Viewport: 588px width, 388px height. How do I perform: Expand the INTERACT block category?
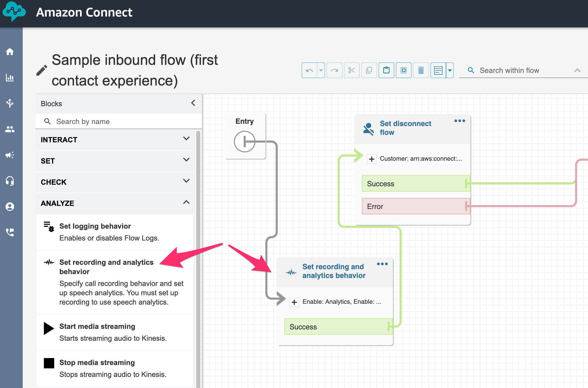click(x=115, y=140)
